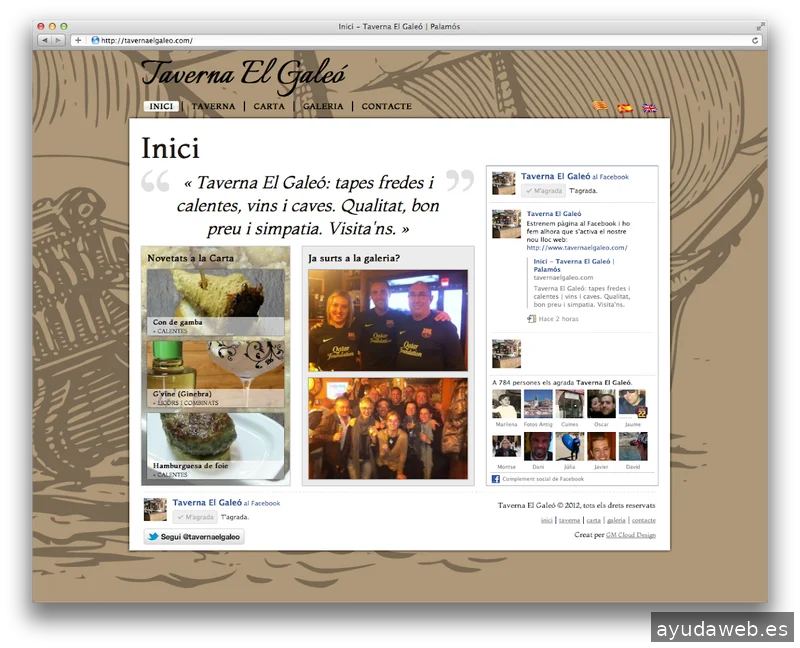Reload the page with the refresh icon
Screen dimensions: 800x648
(x=755, y=40)
